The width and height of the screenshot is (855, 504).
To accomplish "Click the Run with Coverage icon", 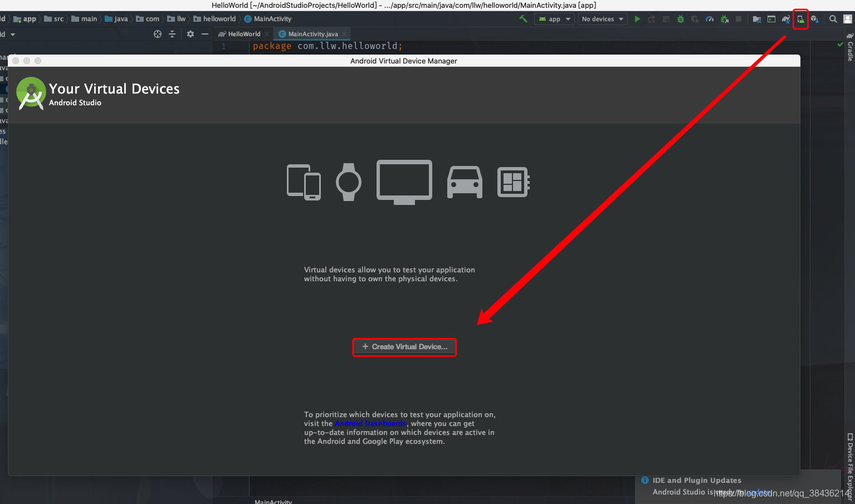I will coord(695,19).
